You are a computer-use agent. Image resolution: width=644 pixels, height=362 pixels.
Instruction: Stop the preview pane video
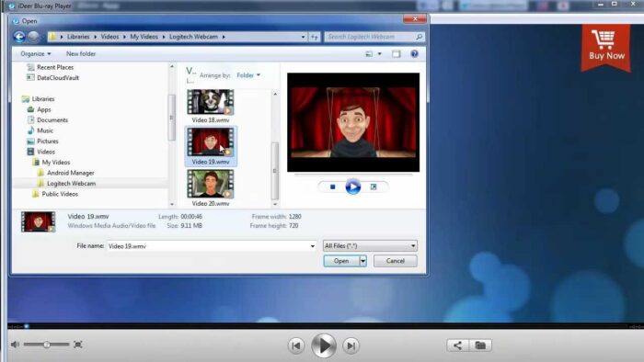tap(333, 187)
